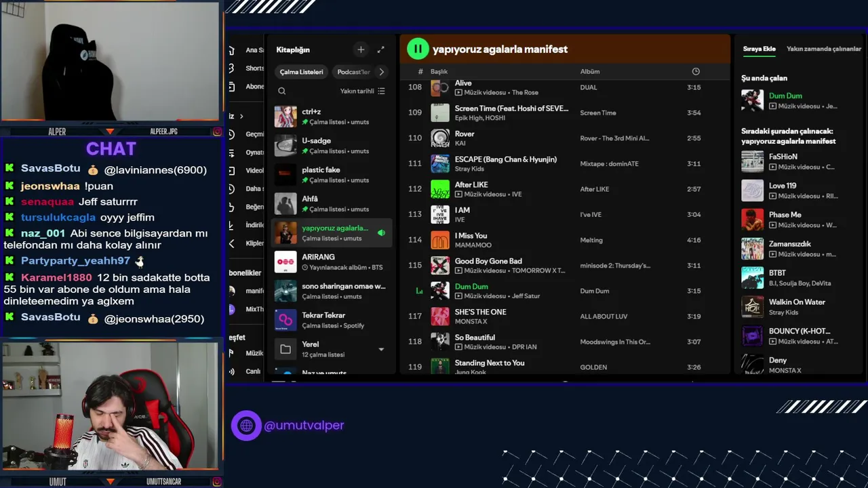Screen dimensions: 868x488
Task: Open KAI artist link
Action: [x=460, y=143]
